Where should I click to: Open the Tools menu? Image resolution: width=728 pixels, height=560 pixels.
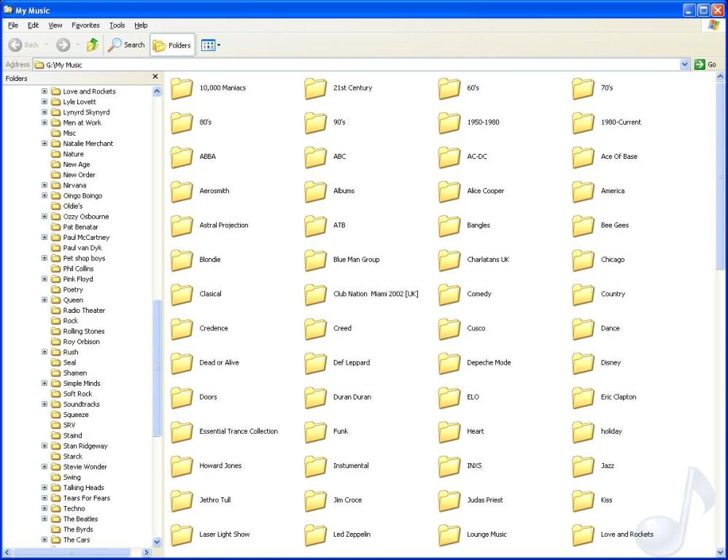tap(117, 25)
